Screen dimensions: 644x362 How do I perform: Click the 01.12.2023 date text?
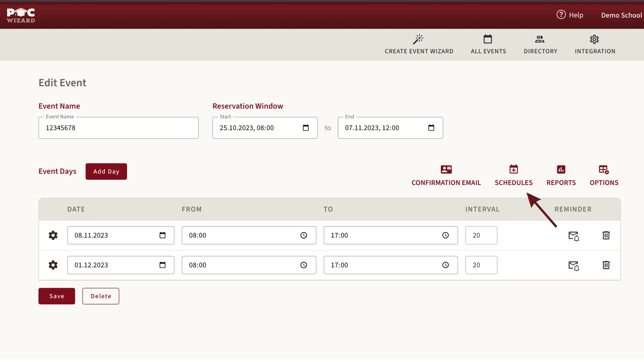[91, 265]
